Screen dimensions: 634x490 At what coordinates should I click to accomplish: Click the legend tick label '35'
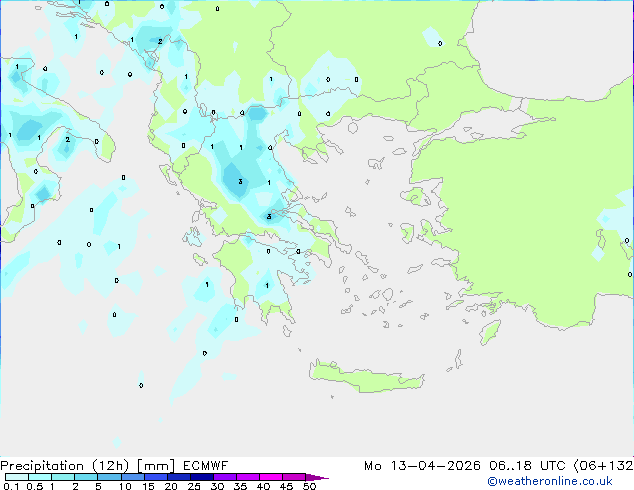click(240, 486)
